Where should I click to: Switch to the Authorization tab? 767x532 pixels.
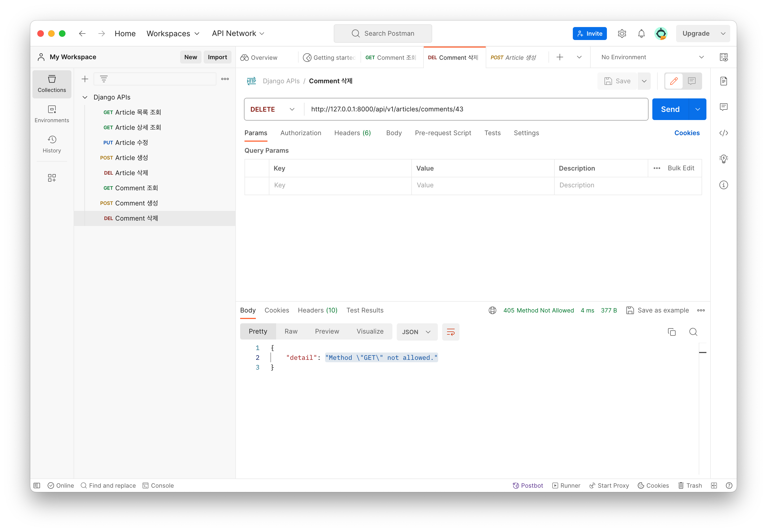(300, 133)
